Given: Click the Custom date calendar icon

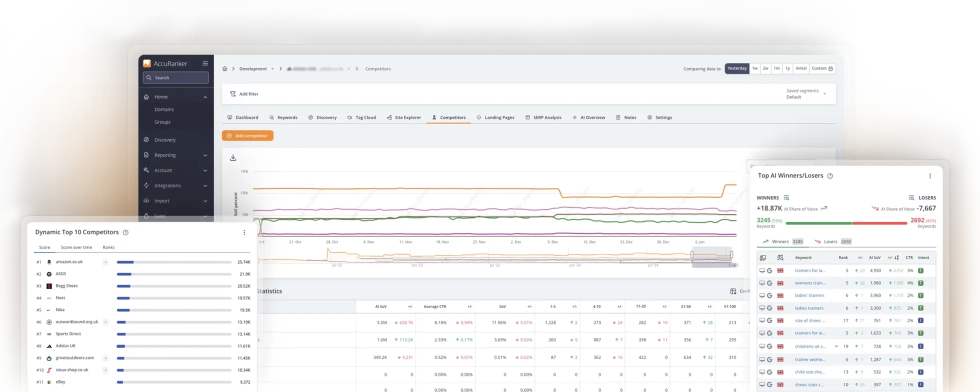Looking at the screenshot, I should coord(830,68).
